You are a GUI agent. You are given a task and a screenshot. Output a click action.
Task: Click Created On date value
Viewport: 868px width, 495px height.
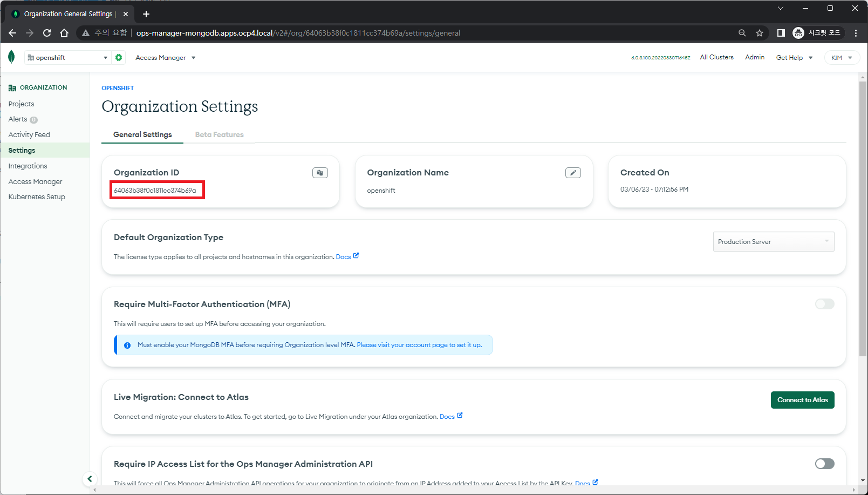(x=654, y=189)
